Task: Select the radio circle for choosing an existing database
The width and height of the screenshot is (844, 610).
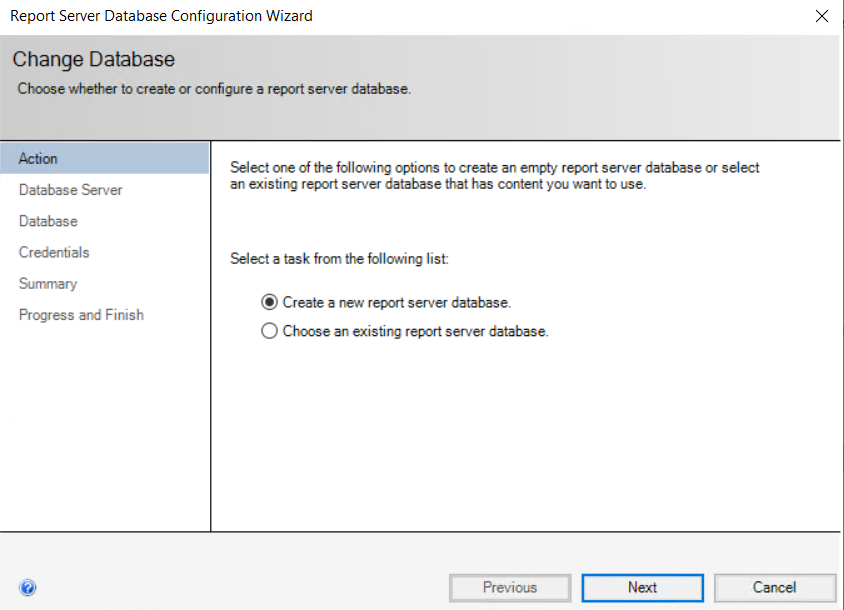Action: 269,331
